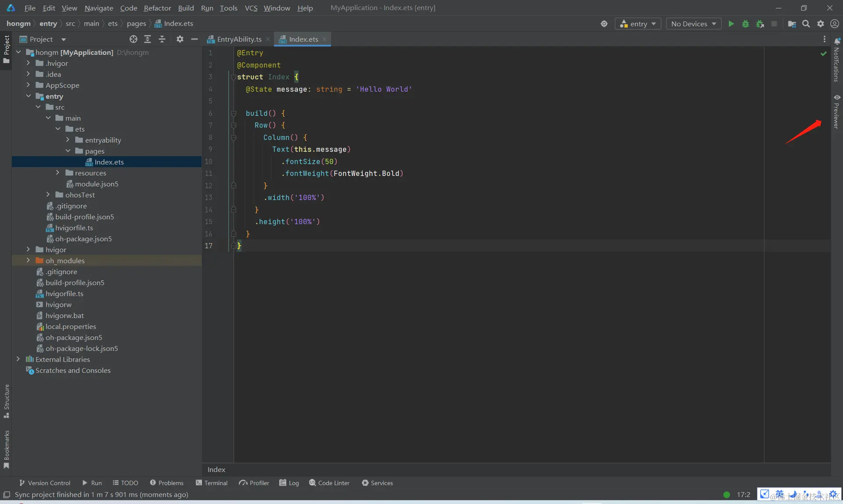
Task: Select module.json5 in project tree
Action: pos(97,184)
